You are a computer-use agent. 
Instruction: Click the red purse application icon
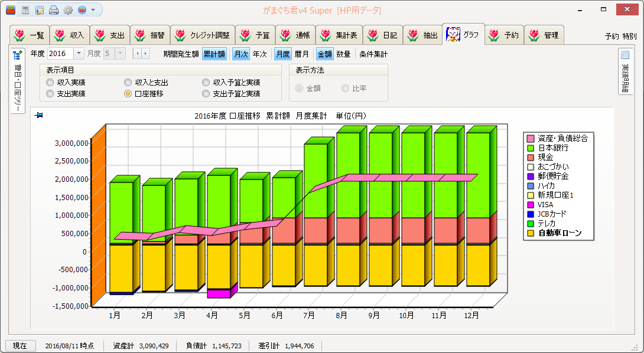pos(11,10)
